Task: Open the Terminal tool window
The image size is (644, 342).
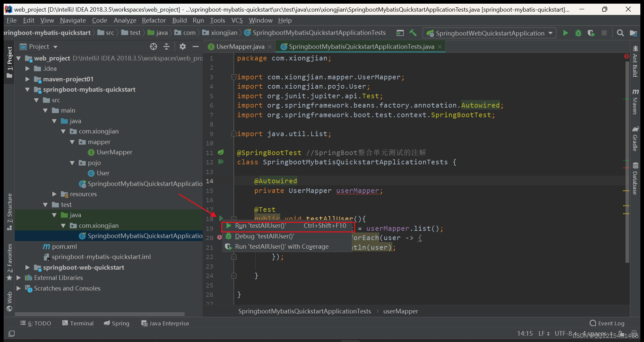Action: [78, 323]
